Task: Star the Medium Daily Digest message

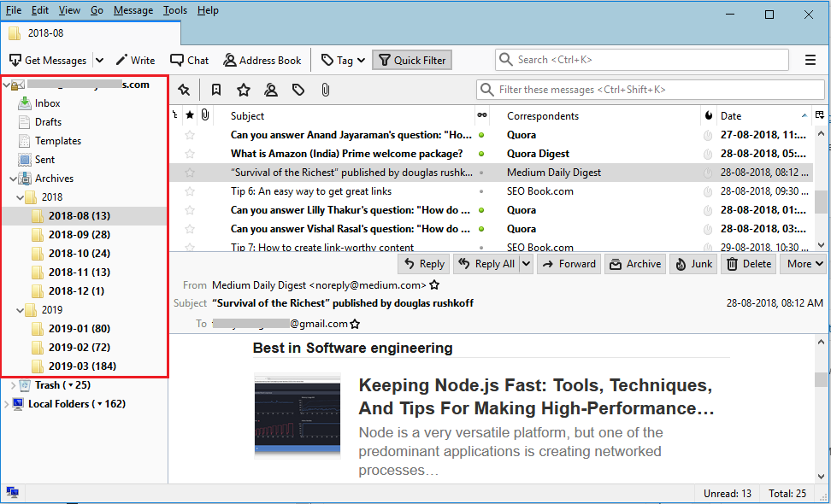Action: pyautogui.click(x=190, y=171)
